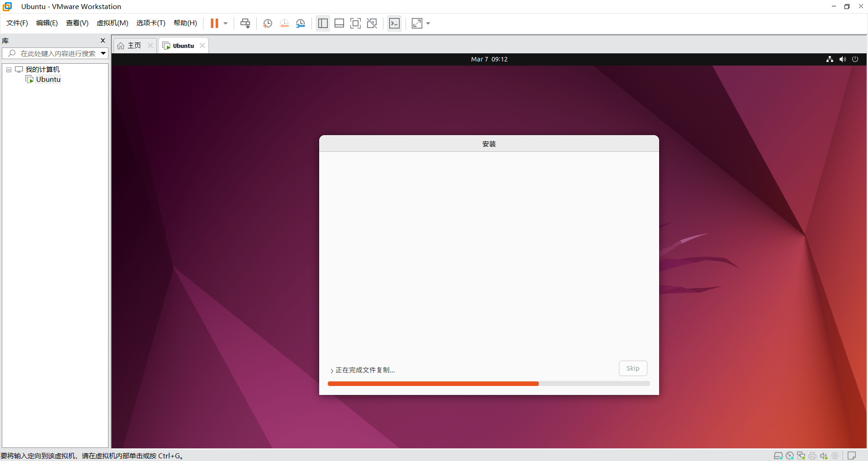Open the snapshot manager

point(301,24)
